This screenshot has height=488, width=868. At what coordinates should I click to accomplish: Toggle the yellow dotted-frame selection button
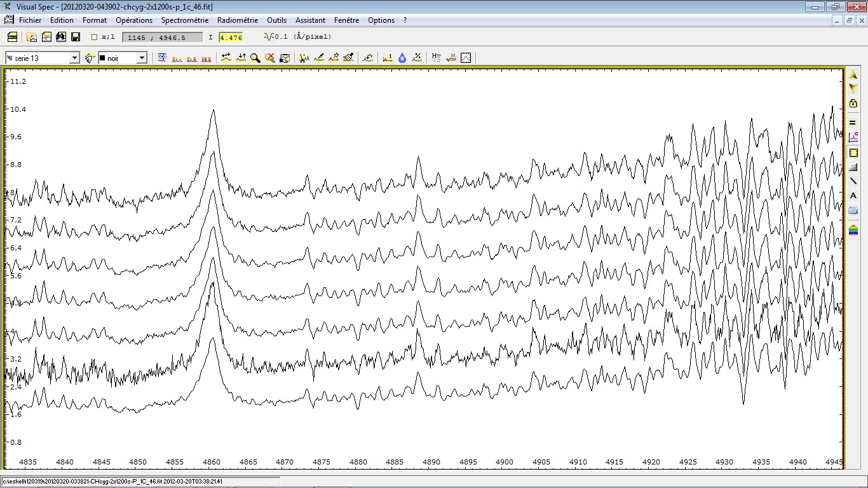(x=853, y=152)
